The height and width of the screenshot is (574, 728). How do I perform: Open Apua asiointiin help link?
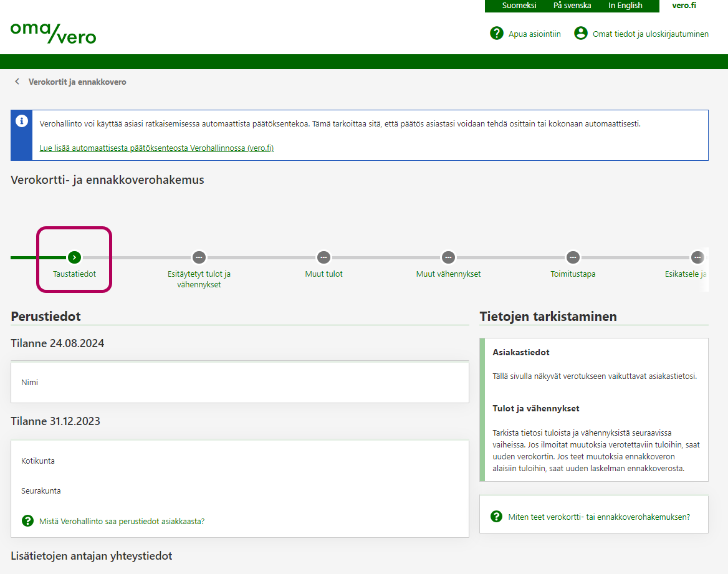[534, 34]
